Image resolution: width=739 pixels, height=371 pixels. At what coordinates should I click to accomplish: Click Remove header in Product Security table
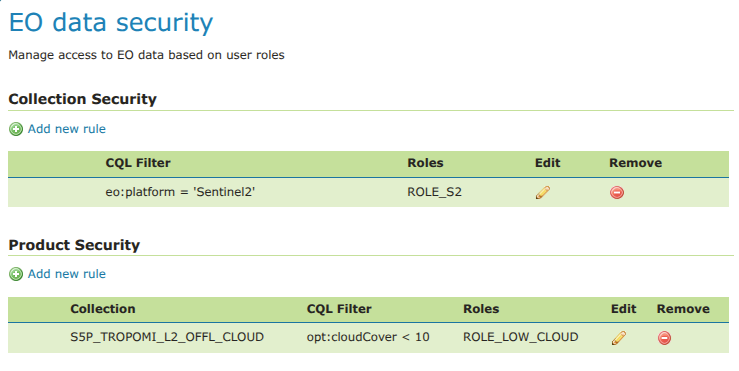(x=683, y=309)
